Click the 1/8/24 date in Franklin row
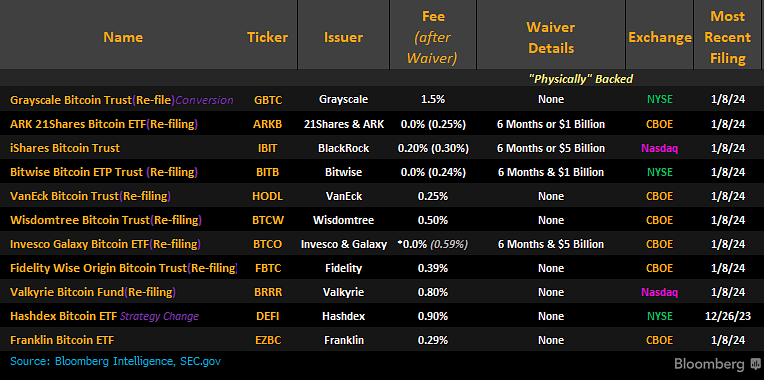 pos(728,340)
